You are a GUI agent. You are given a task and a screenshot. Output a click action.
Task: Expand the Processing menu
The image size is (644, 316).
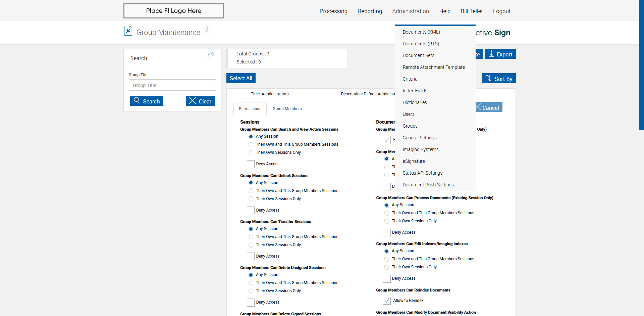pos(333,11)
